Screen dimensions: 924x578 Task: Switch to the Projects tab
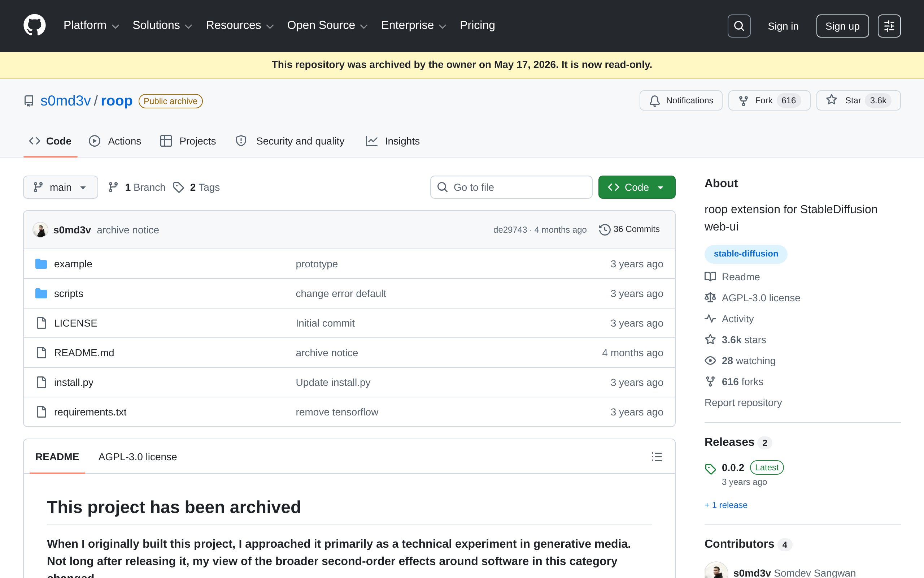188,141
